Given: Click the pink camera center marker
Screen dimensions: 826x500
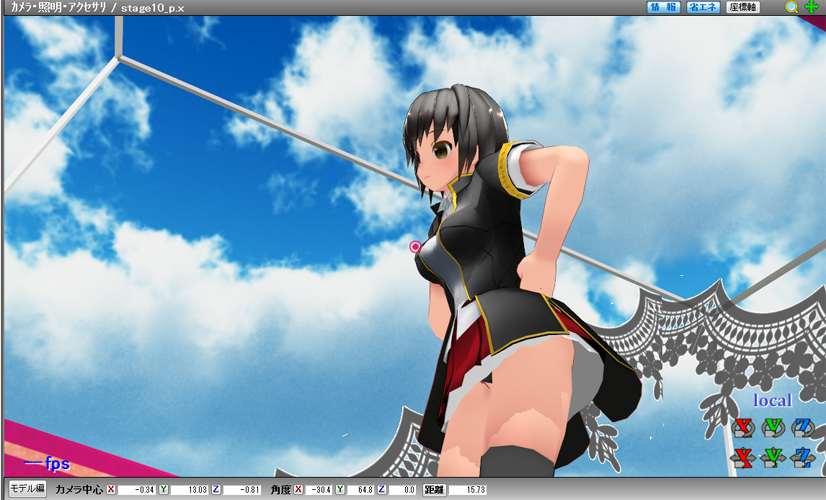Looking at the screenshot, I should coord(416,247).
